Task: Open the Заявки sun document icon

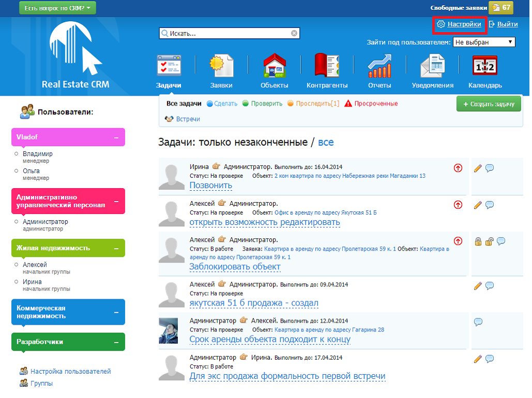Action: pyautogui.click(x=222, y=66)
